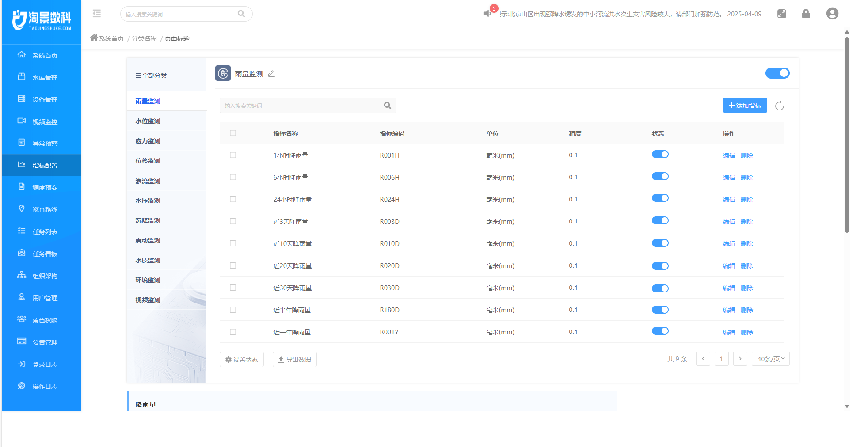The height and width of the screenshot is (447, 868).
Task: Select the 位移监测 category tab
Action: click(167, 161)
